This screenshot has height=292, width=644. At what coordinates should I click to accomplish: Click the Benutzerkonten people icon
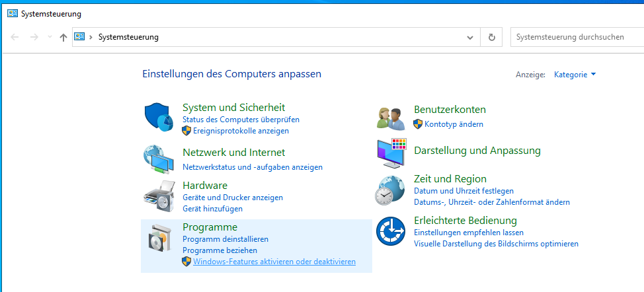(x=391, y=118)
